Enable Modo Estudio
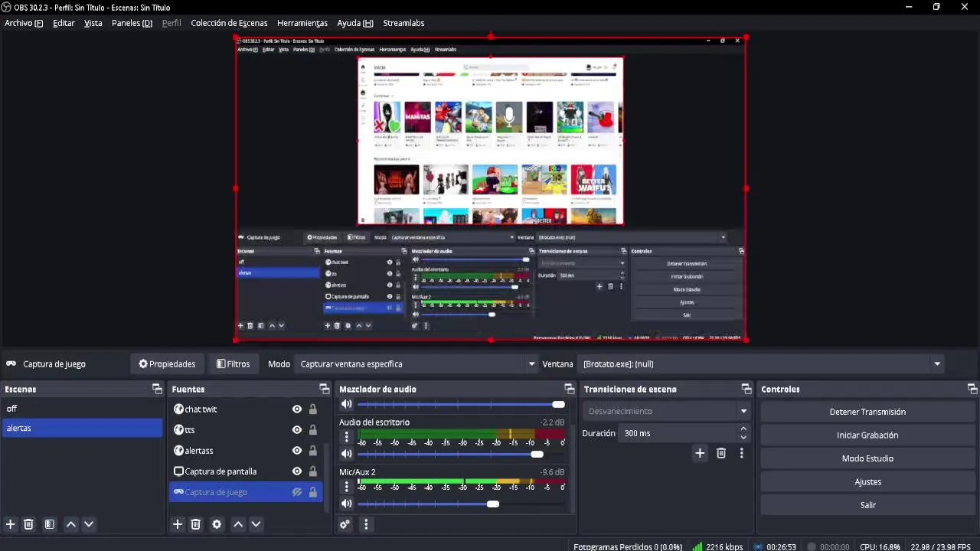 [867, 458]
